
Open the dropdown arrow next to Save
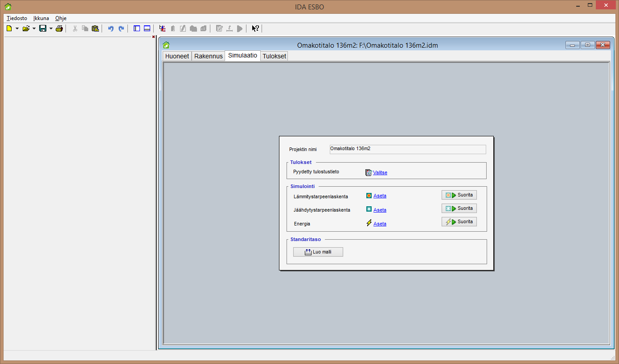(51, 29)
